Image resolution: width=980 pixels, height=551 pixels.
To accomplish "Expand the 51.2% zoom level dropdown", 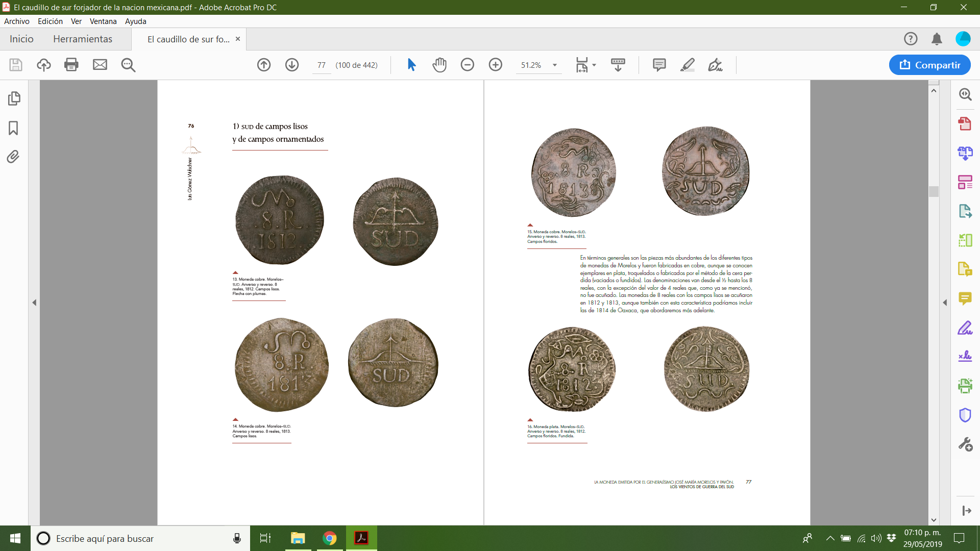I will coord(555,65).
